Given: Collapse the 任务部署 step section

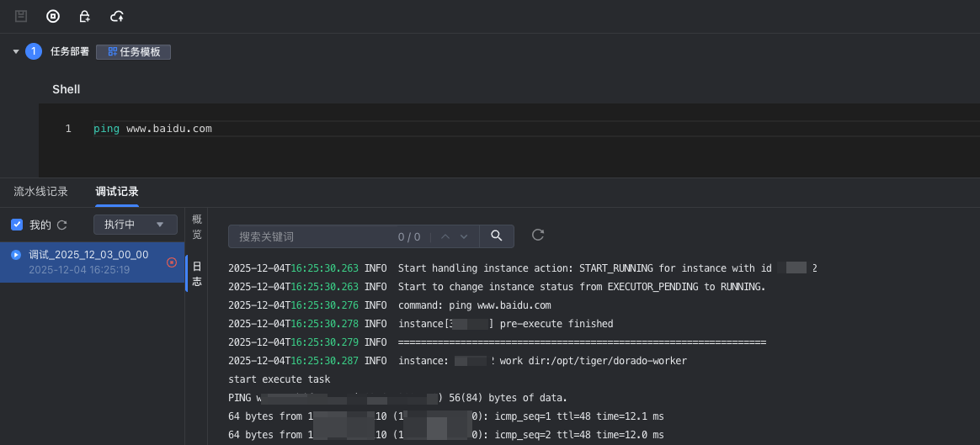Looking at the screenshot, I should (16, 52).
